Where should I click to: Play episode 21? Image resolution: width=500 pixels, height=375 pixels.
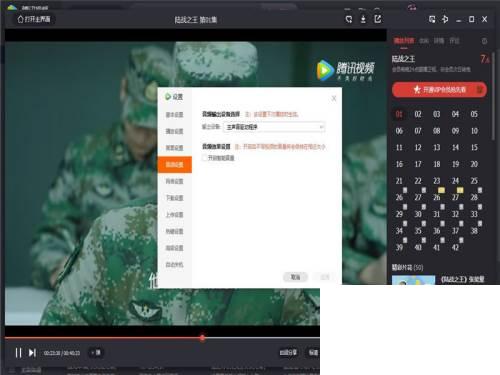(x=399, y=181)
